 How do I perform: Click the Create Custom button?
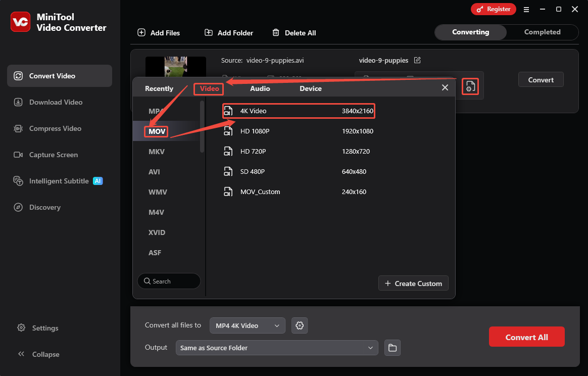pos(413,283)
